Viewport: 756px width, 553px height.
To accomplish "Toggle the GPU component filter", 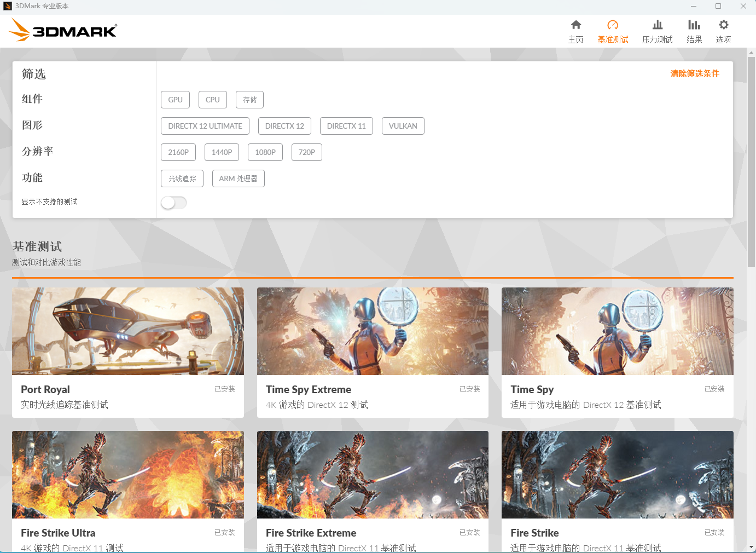I will click(176, 100).
